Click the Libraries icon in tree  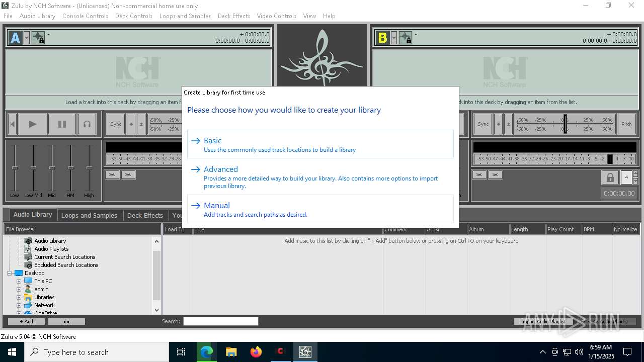28,297
